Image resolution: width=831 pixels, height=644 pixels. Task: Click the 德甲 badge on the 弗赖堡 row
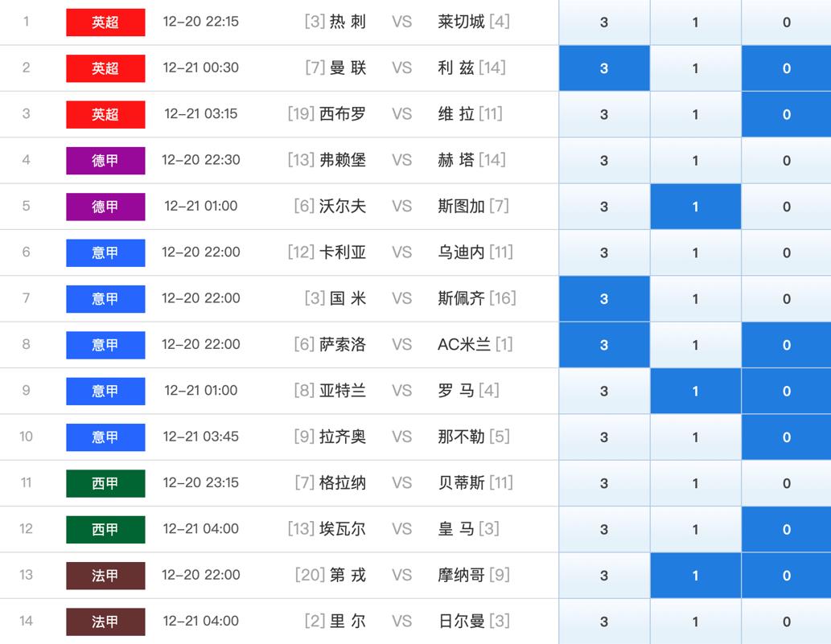[x=105, y=161]
